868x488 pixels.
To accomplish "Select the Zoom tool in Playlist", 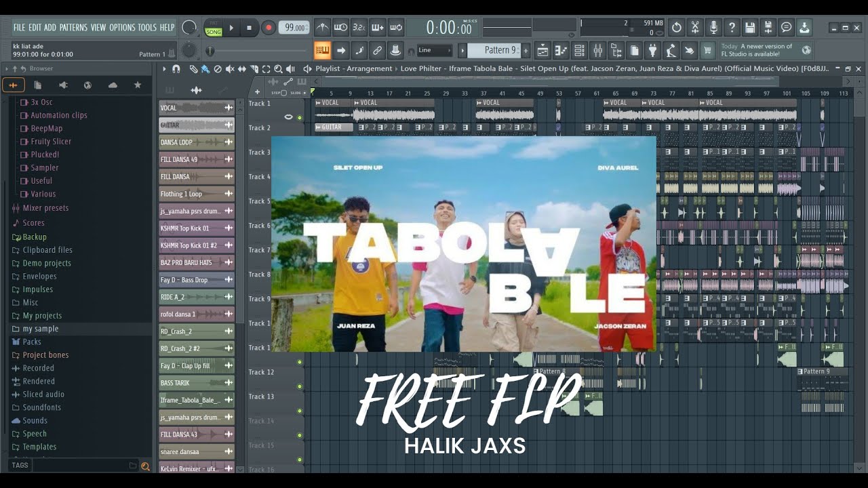I will [278, 68].
